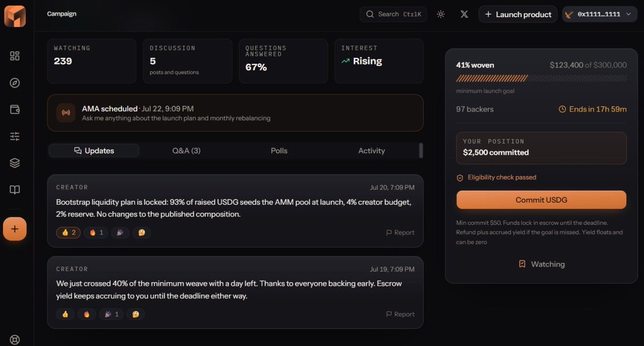Click the Questions Answered 67% card
This screenshot has height=346, width=644.
click(283, 61)
